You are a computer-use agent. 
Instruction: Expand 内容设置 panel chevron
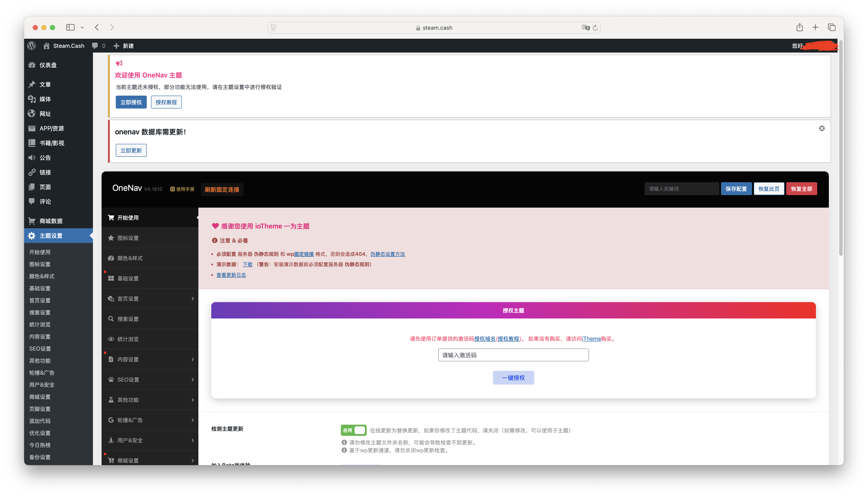click(193, 359)
